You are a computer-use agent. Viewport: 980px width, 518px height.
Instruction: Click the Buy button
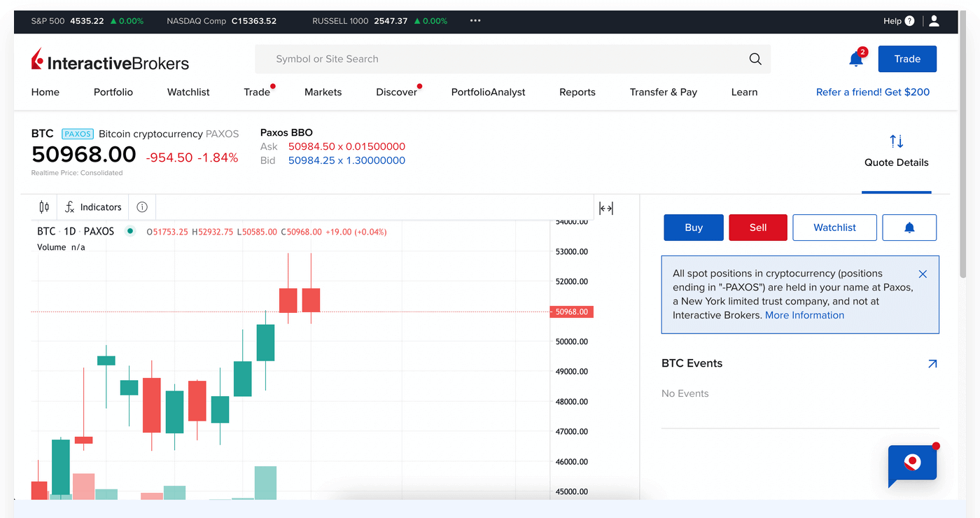pos(694,227)
